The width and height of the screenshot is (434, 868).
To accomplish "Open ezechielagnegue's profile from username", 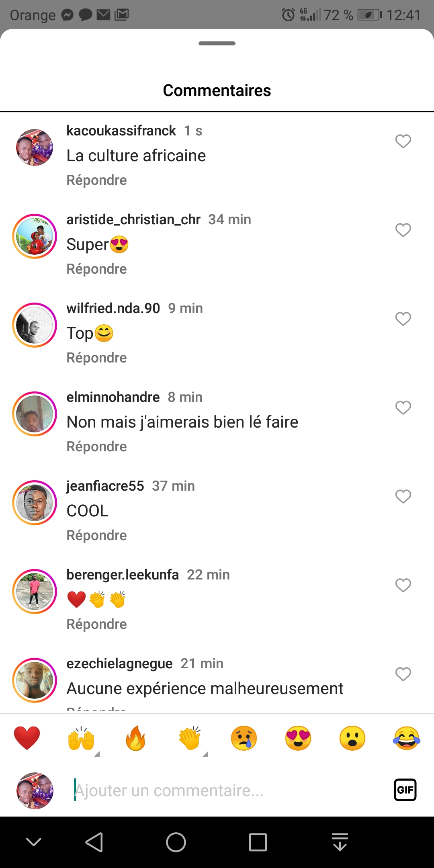I will 119,663.
